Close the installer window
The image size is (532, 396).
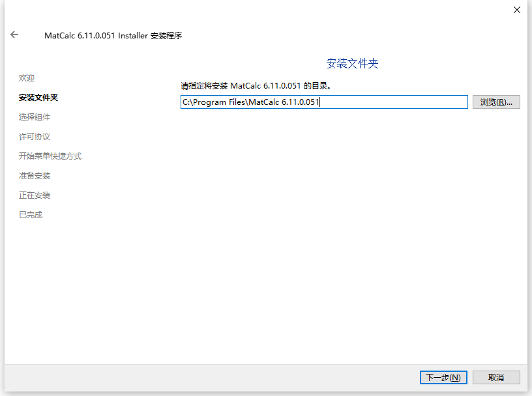click(517, 10)
